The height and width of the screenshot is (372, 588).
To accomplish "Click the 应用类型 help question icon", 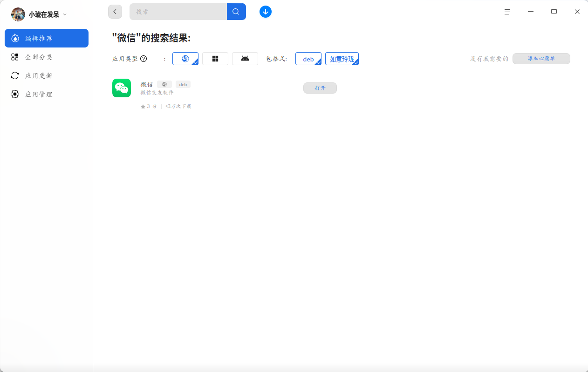I will [x=144, y=59].
